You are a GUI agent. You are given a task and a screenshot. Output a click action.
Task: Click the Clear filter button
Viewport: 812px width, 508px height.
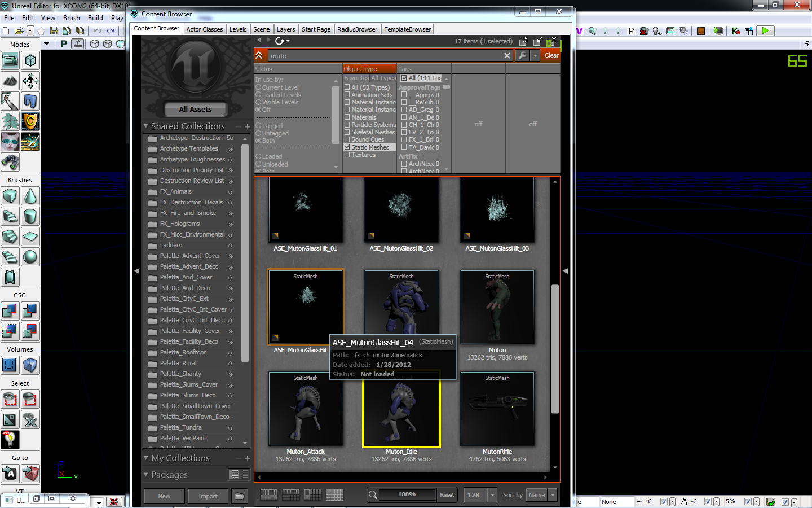(x=551, y=55)
